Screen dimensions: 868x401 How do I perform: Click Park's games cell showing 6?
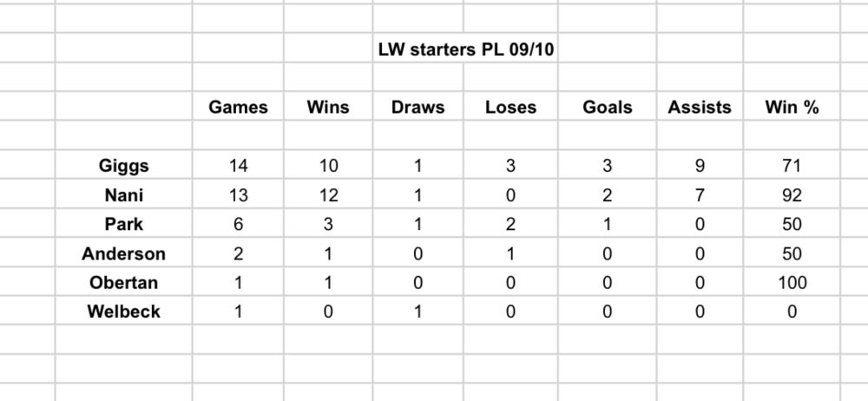click(238, 224)
